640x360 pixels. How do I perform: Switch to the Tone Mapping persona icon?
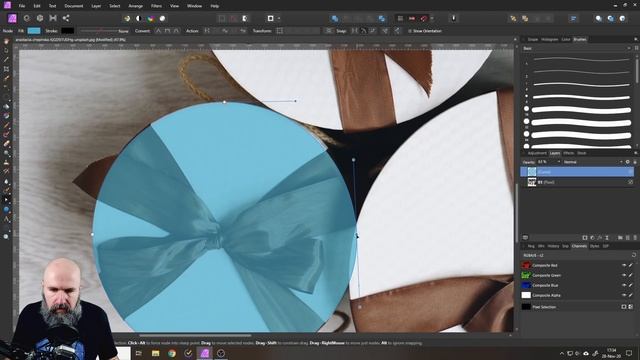[53, 18]
